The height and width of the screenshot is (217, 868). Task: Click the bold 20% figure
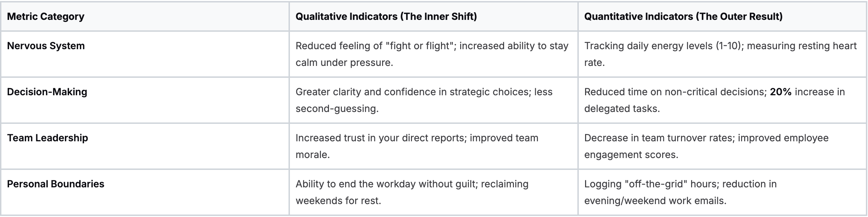[x=781, y=92]
